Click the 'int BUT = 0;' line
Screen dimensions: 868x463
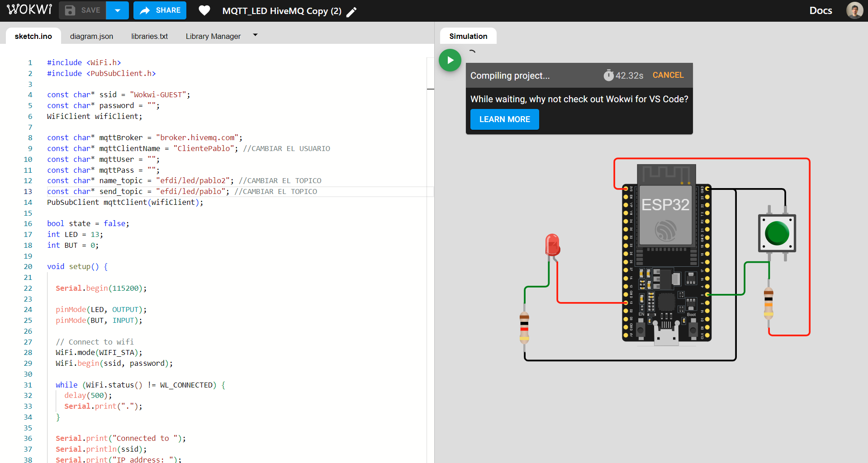73,246
